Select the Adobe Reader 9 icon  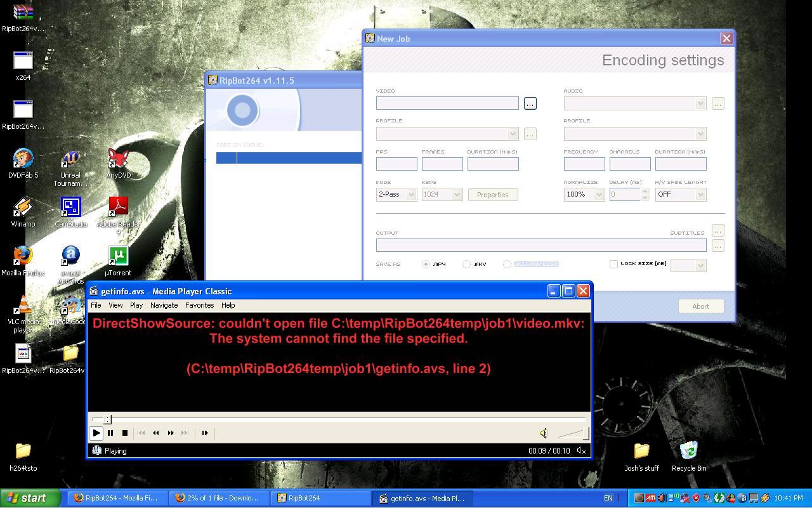[x=118, y=216]
